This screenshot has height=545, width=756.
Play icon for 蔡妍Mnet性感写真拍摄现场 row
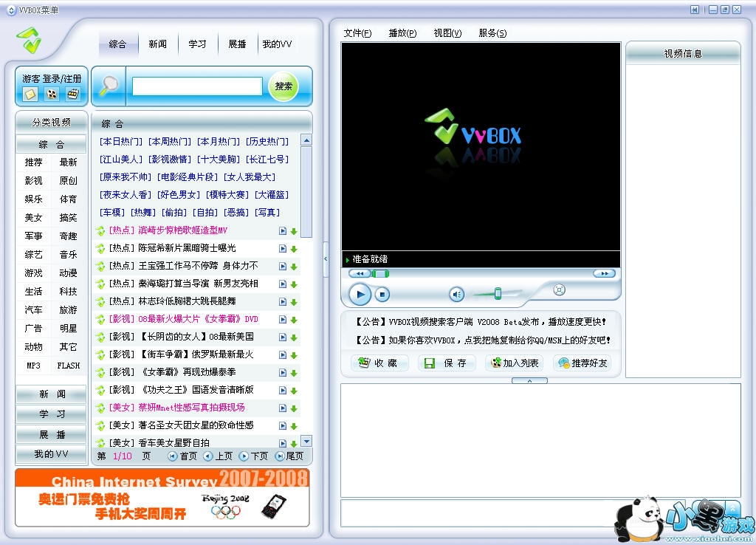click(283, 408)
